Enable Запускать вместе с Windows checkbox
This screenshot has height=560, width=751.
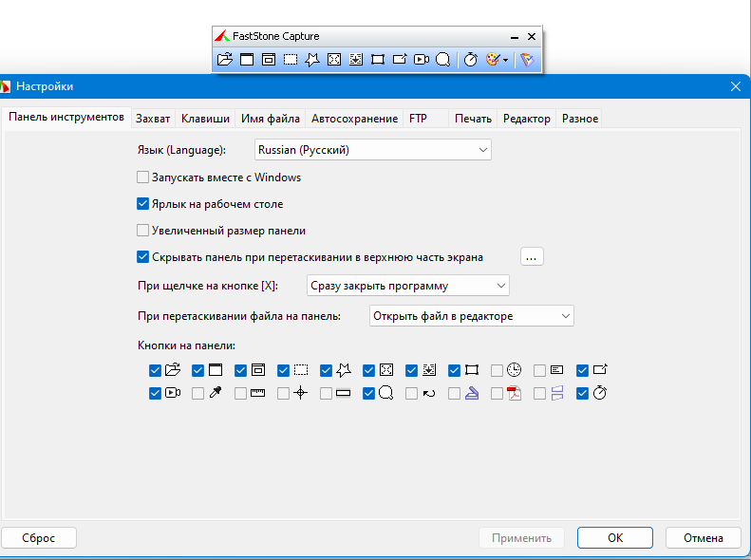coord(142,177)
